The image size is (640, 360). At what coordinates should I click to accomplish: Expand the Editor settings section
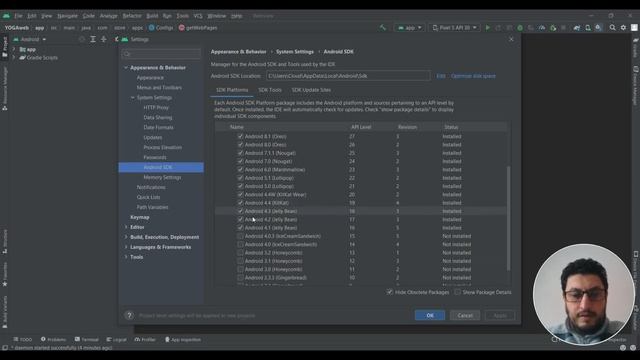126,227
